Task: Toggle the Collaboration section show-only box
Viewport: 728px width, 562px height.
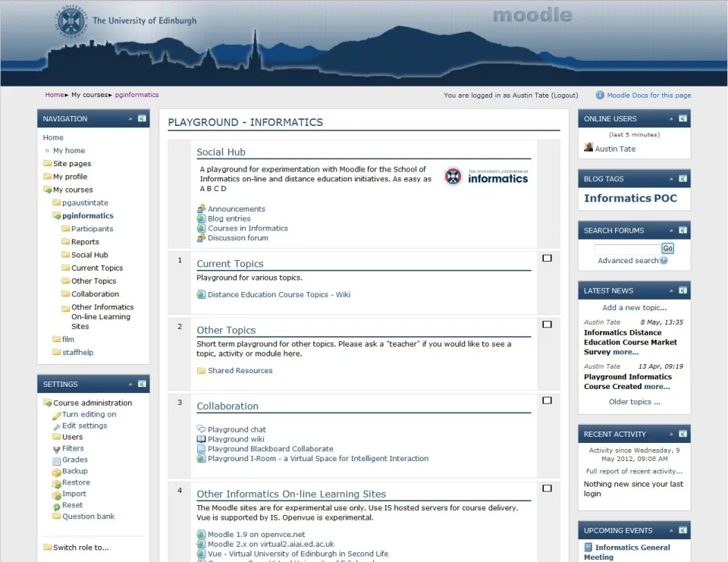Action: (547, 400)
